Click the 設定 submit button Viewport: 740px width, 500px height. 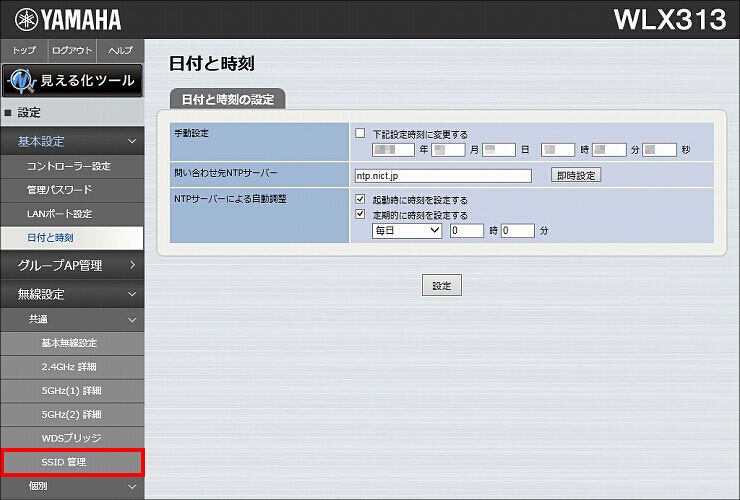442,286
